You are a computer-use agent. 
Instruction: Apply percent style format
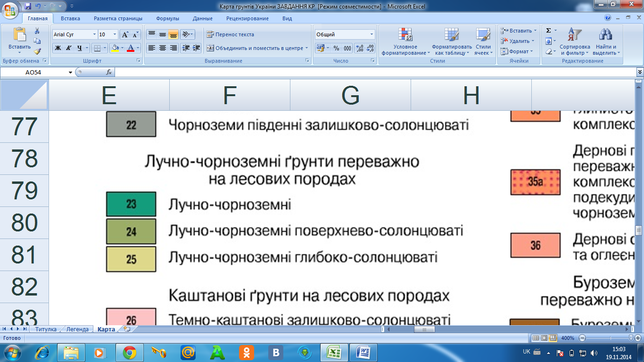coord(336,48)
